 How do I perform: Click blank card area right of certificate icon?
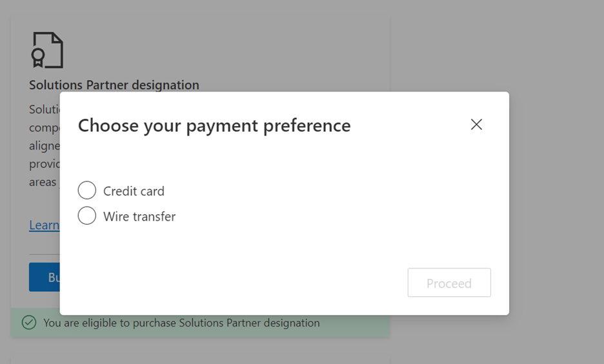(x=226, y=50)
